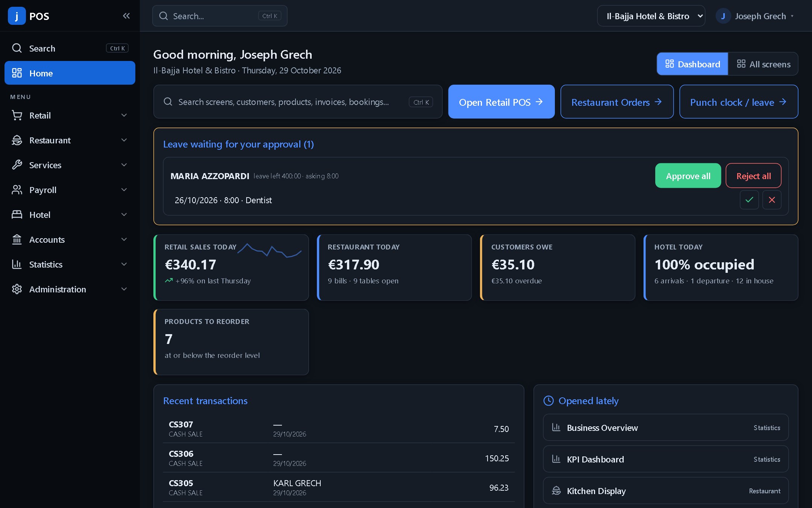Switch to the Dashboard tab

(x=692, y=64)
